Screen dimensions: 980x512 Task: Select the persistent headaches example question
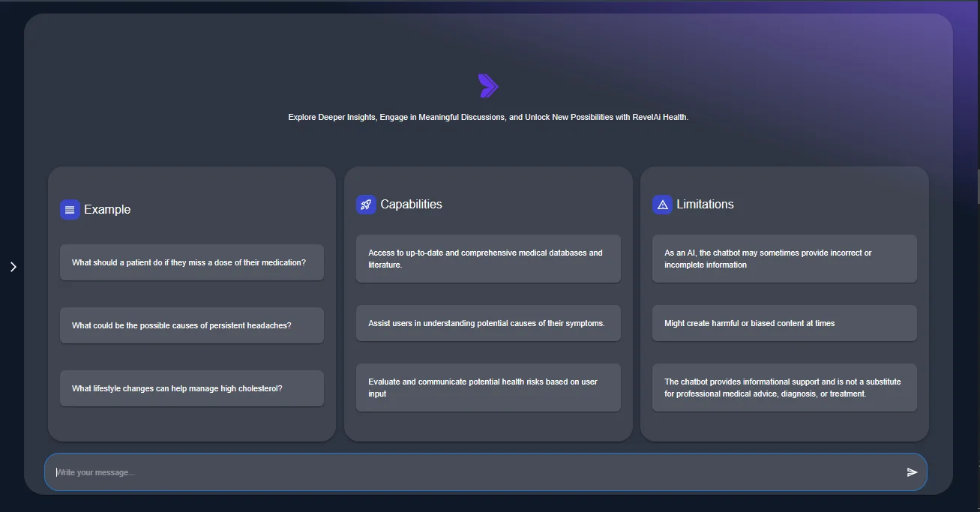coord(192,325)
